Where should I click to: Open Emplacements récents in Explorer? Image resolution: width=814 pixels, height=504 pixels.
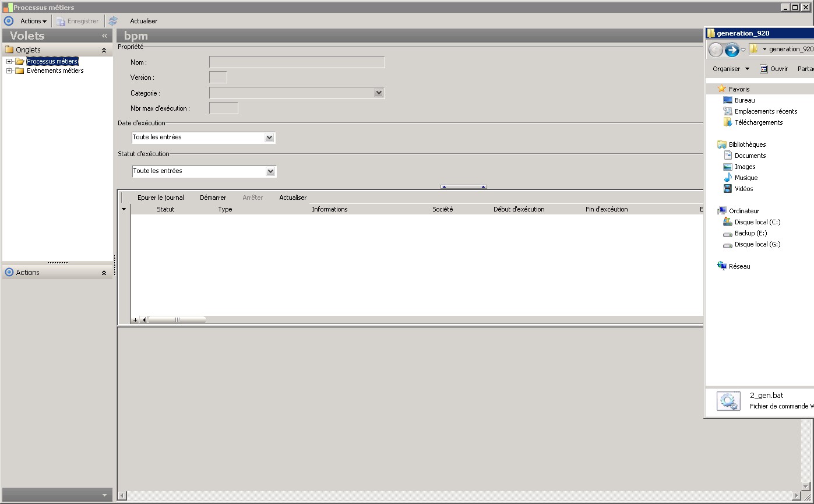pos(766,111)
